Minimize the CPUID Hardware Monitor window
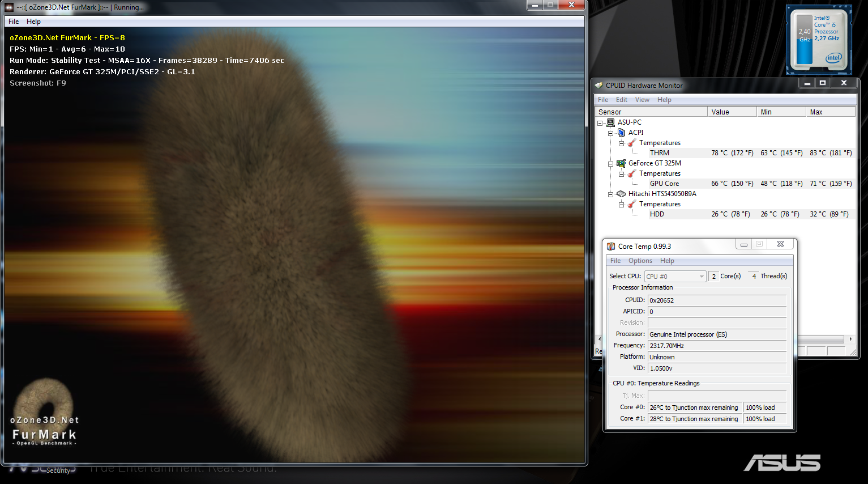Image resolution: width=868 pixels, height=484 pixels. (x=807, y=83)
